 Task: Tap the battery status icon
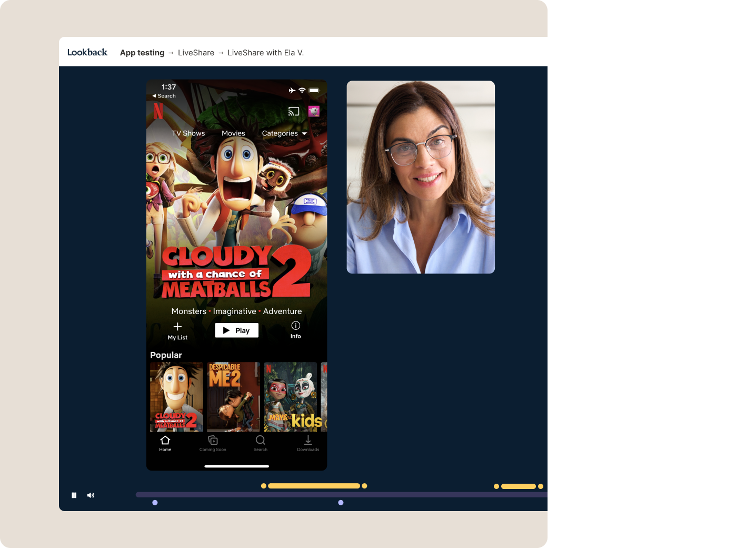[314, 91]
